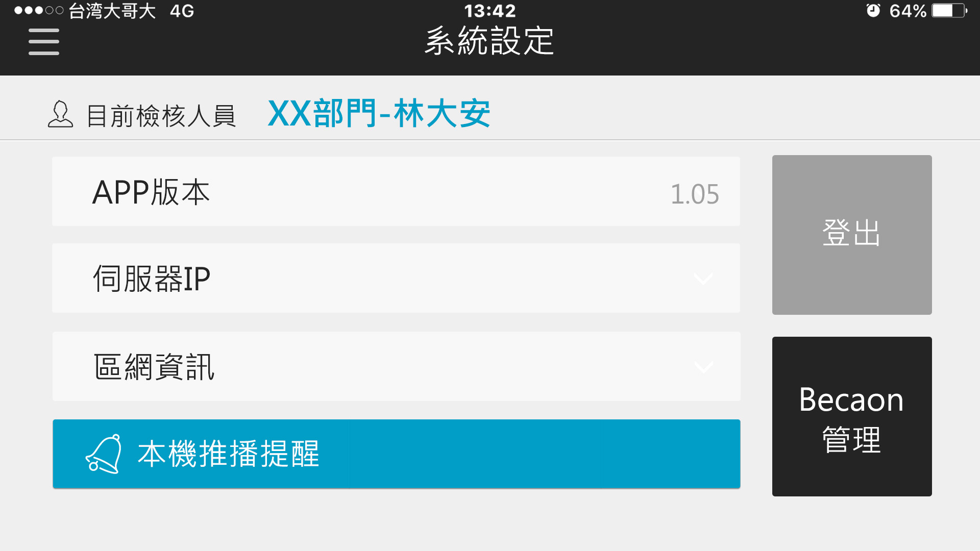980x551 pixels.
Task: Tap the 13:42 clock in status bar
Action: pyautogui.click(x=490, y=11)
